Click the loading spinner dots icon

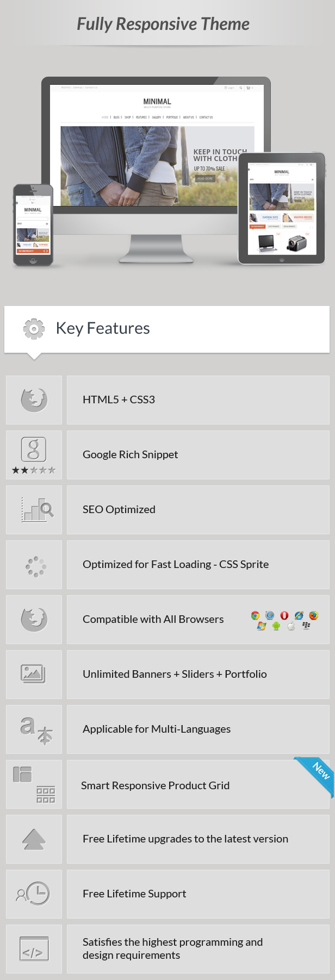35,566
